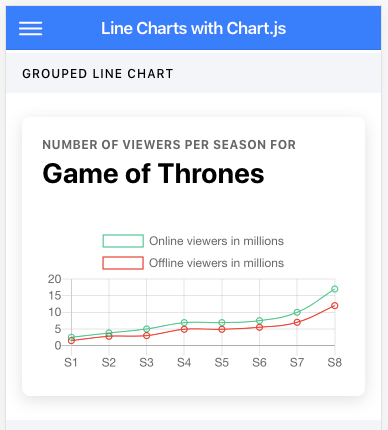Click the green S5 data point

point(222,322)
